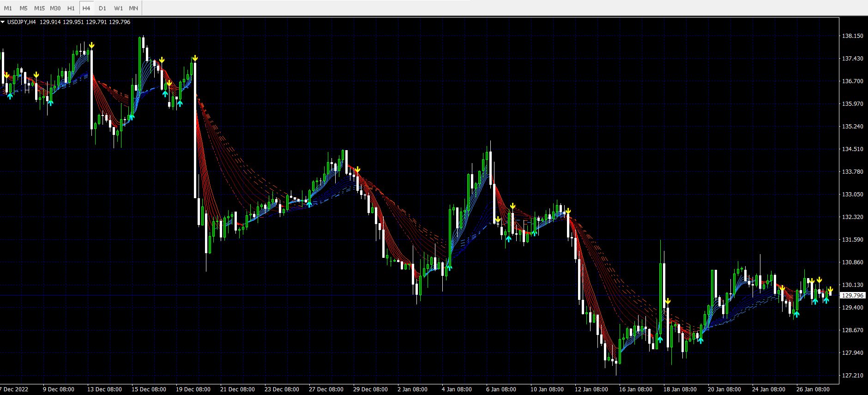Click the 13 Dec 08:00 time label
This screenshot has width=868, height=395.
coord(104,389)
